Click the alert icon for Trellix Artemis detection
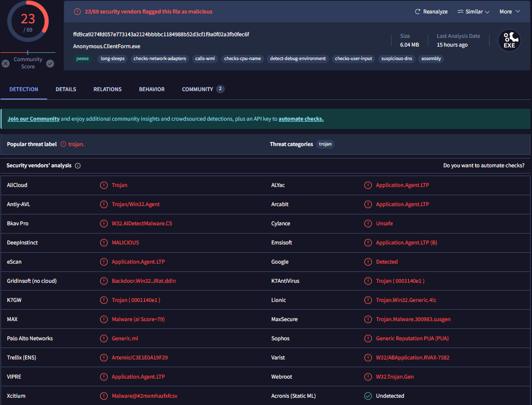Screen dimensions: 532x405 pyautogui.click(x=104, y=357)
